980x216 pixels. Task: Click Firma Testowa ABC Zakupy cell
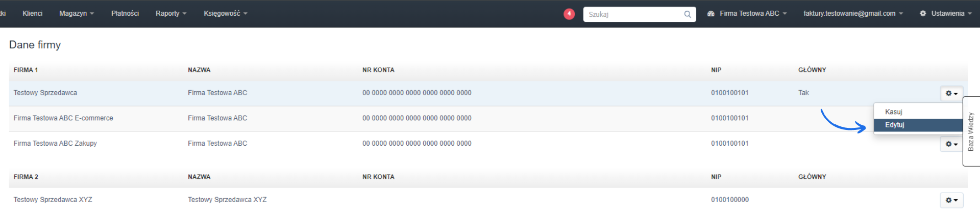[x=55, y=143]
